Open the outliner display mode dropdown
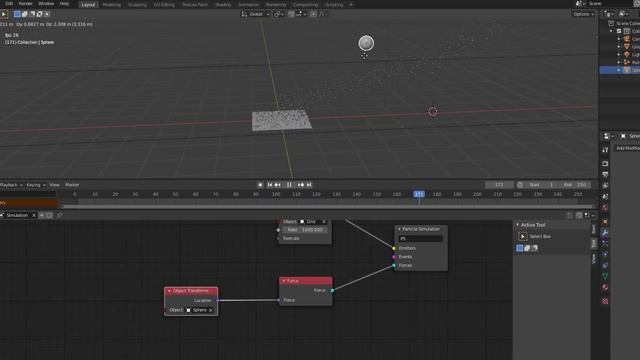 point(608,14)
